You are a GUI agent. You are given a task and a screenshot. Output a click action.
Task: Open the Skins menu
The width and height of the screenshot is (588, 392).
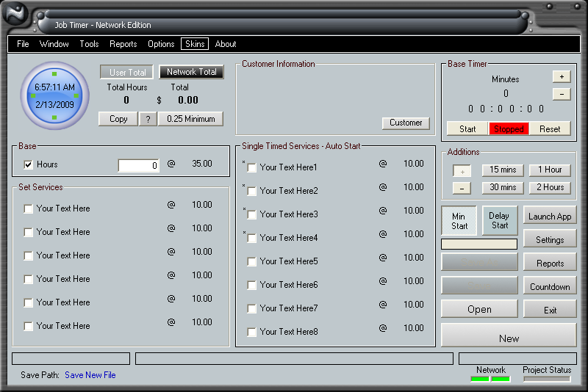point(195,44)
